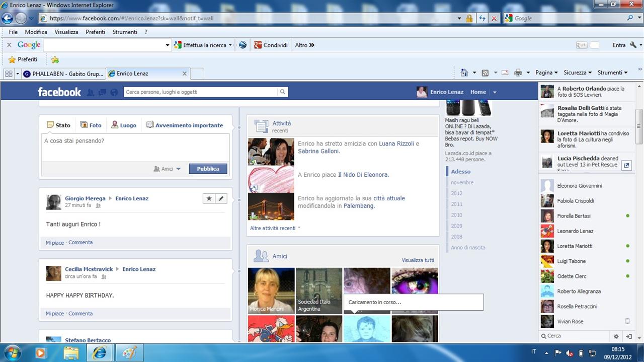Viewport: 644px width, 362px height.
Task: Jump to 2011 in the timeline navigator
Action: pos(456,204)
